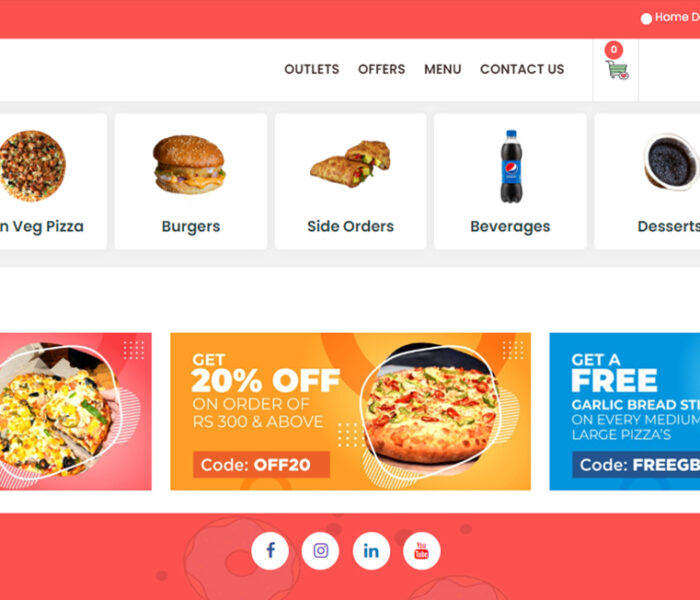Open the free garlic bread offer banner

click(625, 411)
